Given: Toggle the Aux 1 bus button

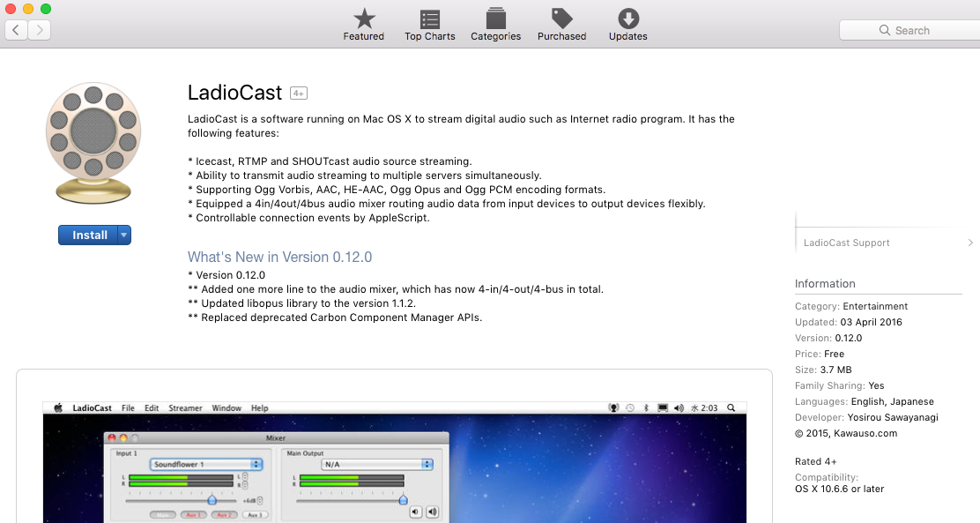Looking at the screenshot, I should (193, 515).
